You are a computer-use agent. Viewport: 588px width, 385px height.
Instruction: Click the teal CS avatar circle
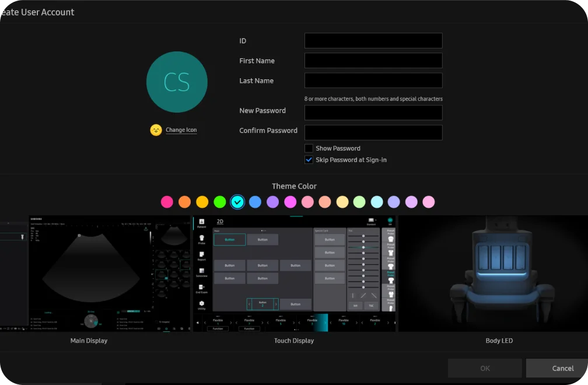pos(177,82)
